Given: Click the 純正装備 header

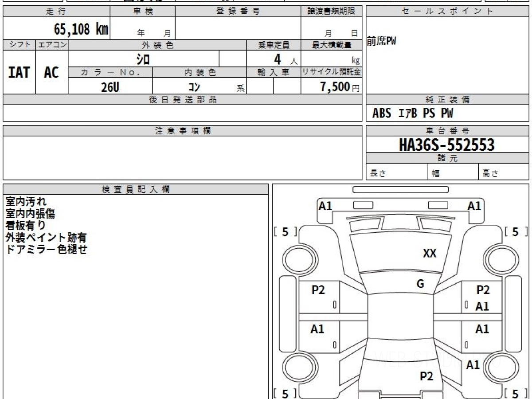Looking at the screenshot, I should tap(448, 100).
